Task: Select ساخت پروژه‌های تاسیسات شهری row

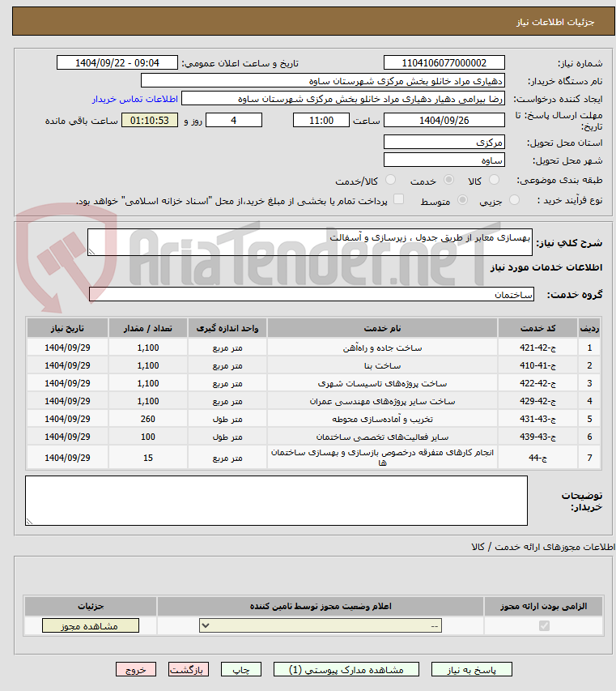Action: pos(382,383)
